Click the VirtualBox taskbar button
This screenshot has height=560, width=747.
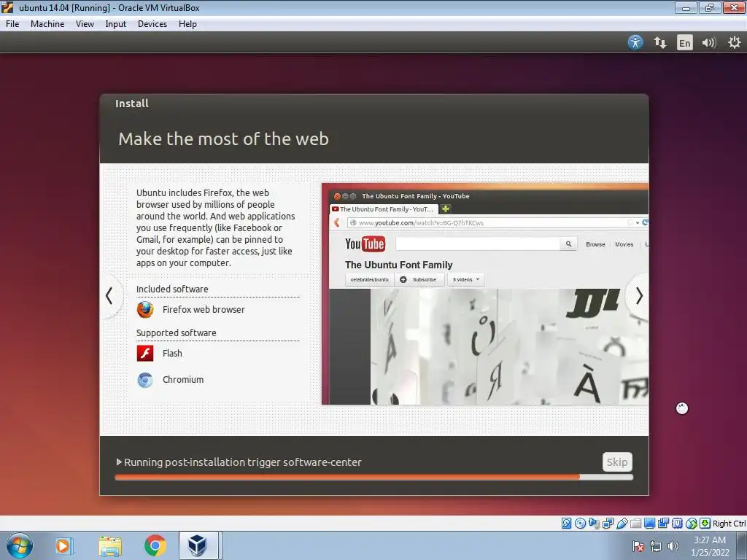[198, 545]
